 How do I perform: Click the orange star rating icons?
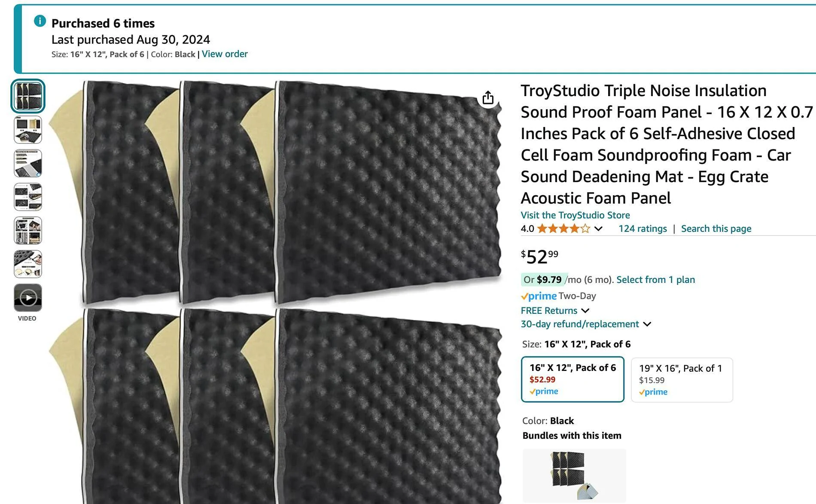[563, 229]
